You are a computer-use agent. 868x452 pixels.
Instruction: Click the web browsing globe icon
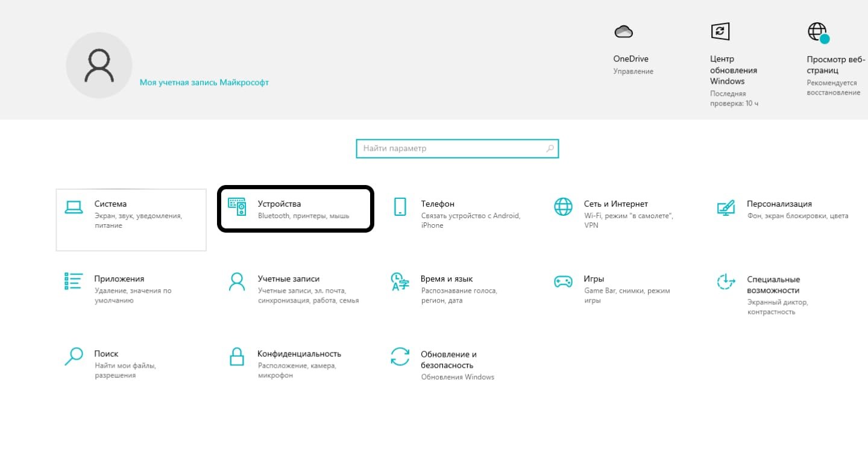[818, 33]
